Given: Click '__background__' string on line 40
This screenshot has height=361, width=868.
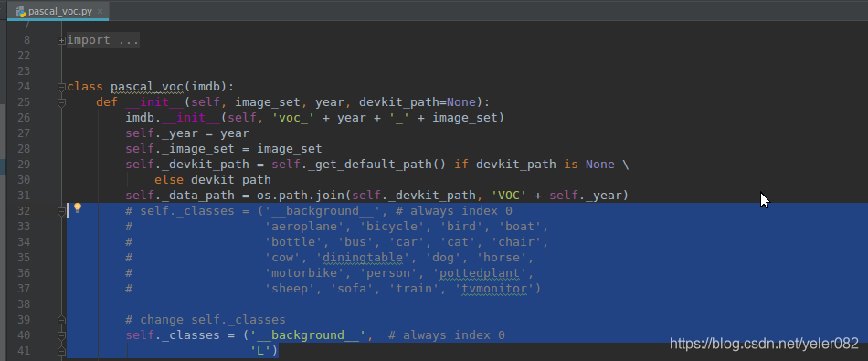Looking at the screenshot, I should (x=308, y=335).
